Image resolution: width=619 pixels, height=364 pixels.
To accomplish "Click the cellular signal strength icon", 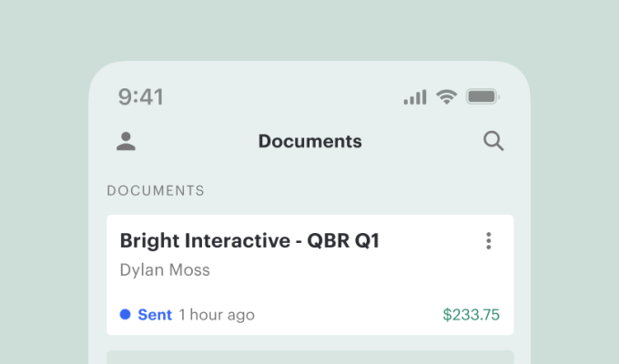I will pos(415,97).
